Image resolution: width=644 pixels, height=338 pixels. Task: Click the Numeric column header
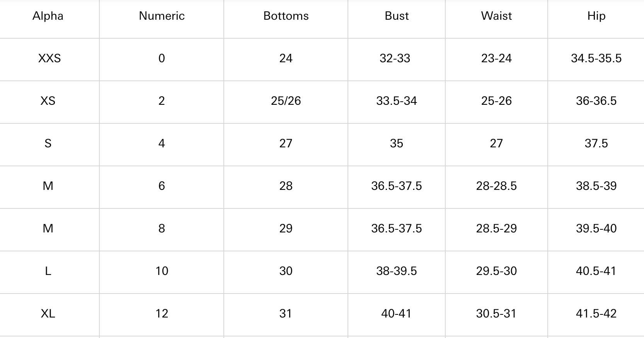(x=162, y=16)
